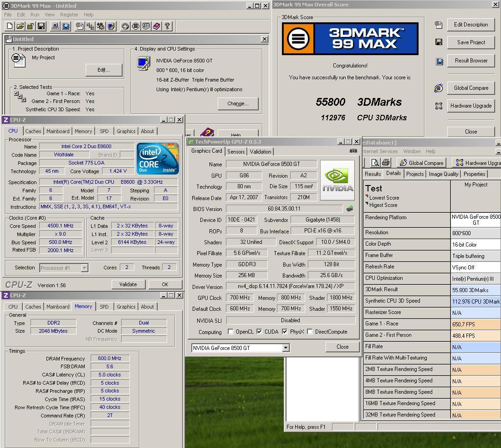
Task: Click the Close button in GPU-Z
Action: (x=342, y=347)
